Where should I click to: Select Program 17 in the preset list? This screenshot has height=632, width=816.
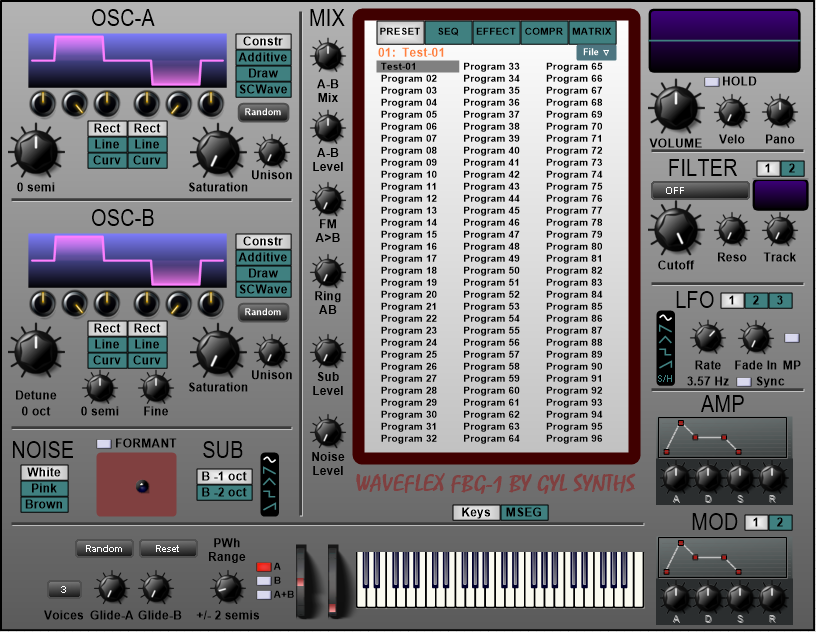[x=409, y=258]
